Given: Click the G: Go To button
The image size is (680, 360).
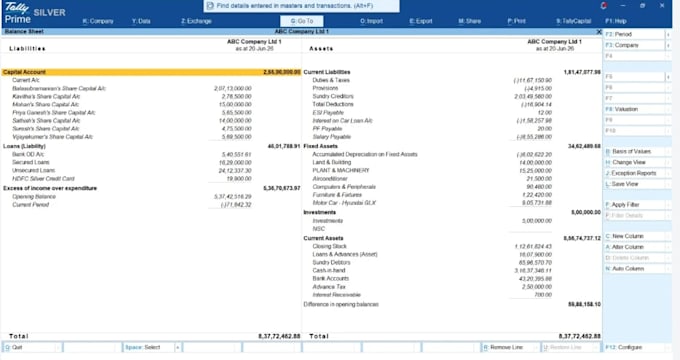Looking at the screenshot, I should coord(301,21).
